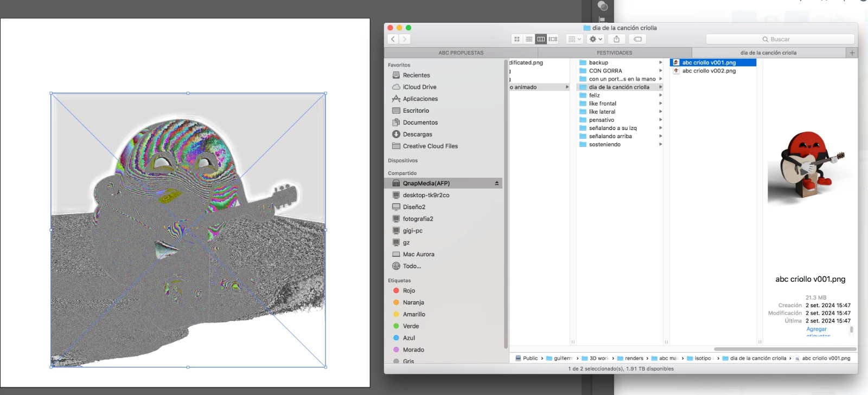Viewport: 868px width, 395px height.
Task: Add a new Finder tab
Action: [x=852, y=53]
